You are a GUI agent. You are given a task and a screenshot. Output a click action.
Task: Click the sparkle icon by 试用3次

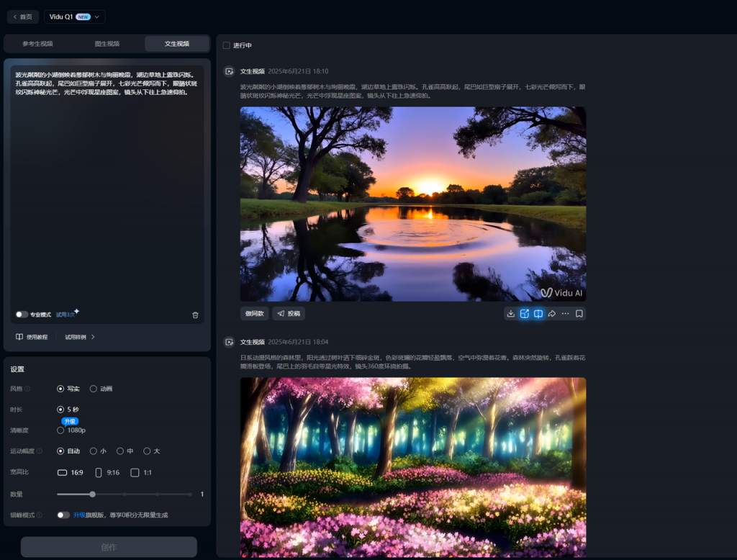tap(76, 311)
